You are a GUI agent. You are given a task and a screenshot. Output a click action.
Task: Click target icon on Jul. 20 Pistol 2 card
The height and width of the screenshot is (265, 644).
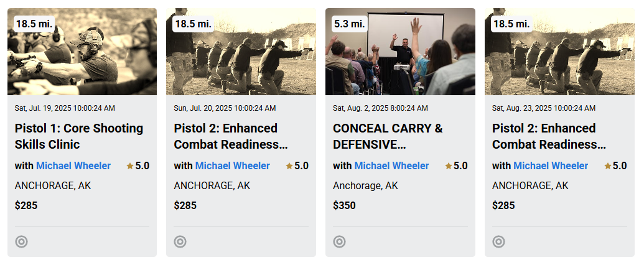point(180,241)
